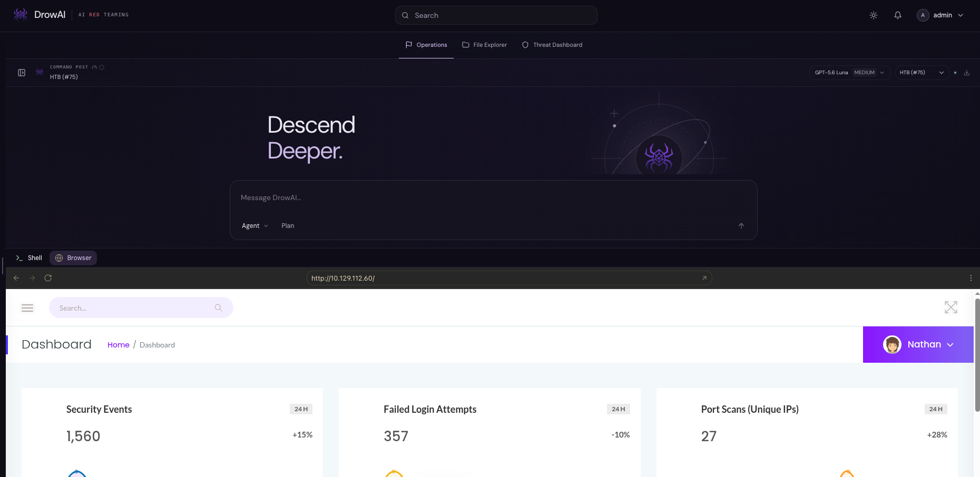Open the Threat Dashboard tab

[x=552, y=45]
